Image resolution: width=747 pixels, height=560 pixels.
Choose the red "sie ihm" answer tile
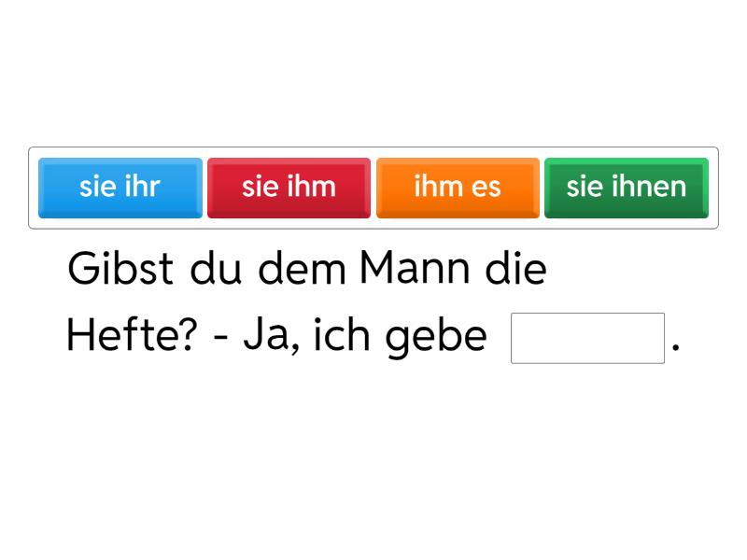289,189
